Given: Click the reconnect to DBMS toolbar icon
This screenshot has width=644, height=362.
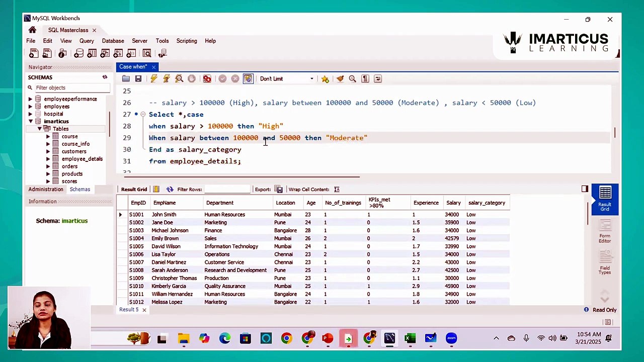Looking at the screenshot, I should (163, 53).
